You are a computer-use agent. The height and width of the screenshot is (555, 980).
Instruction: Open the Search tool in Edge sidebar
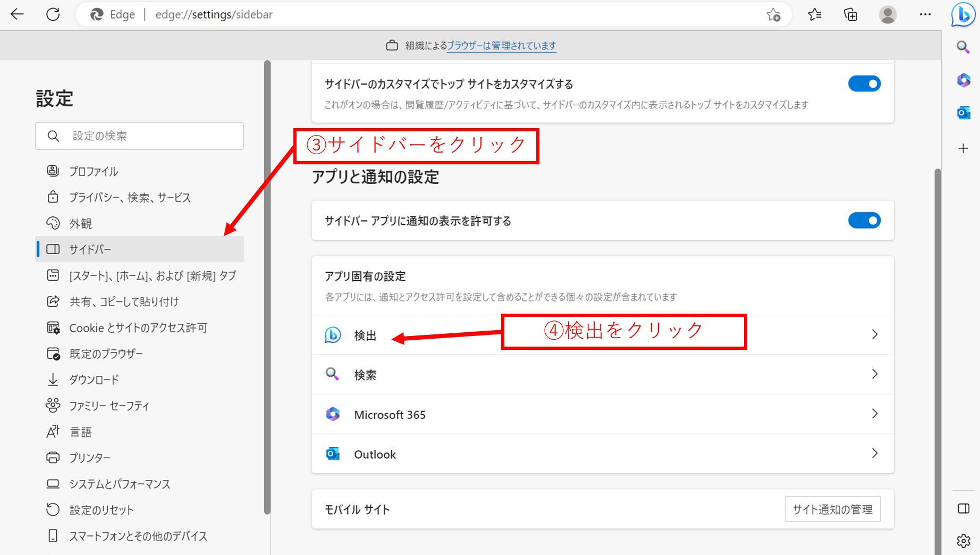pyautogui.click(x=963, y=47)
